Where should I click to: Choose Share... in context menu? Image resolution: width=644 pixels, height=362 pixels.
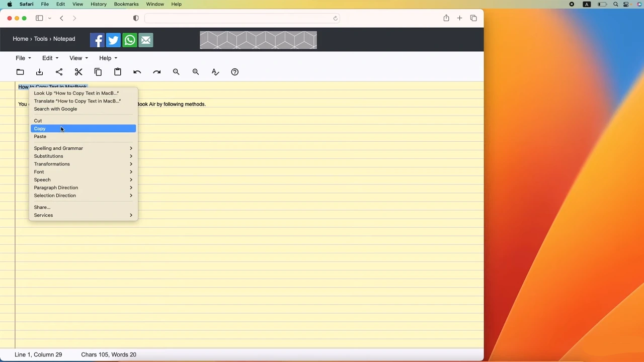pos(83,207)
